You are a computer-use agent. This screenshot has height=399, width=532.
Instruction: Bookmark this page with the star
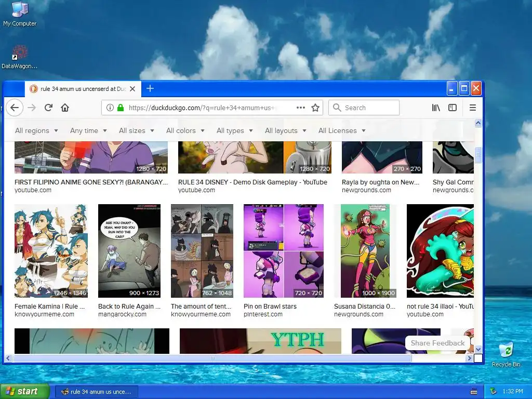tap(315, 108)
